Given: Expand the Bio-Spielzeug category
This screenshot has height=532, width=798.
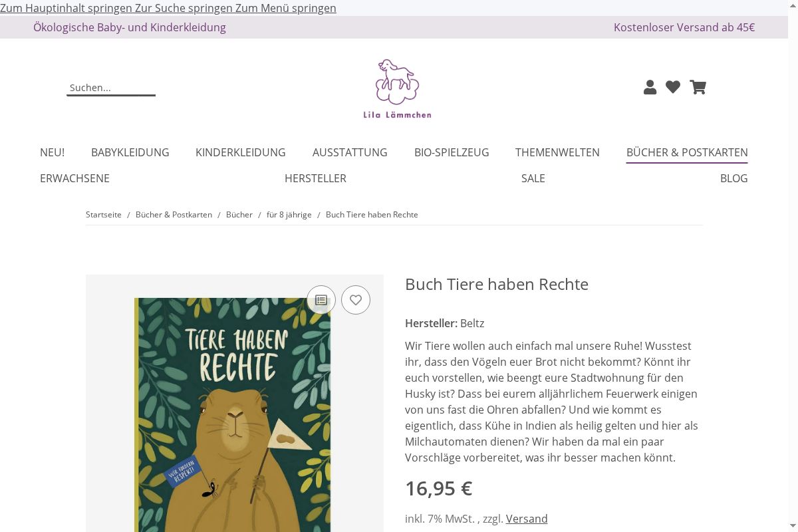Looking at the screenshot, I should pos(452,152).
